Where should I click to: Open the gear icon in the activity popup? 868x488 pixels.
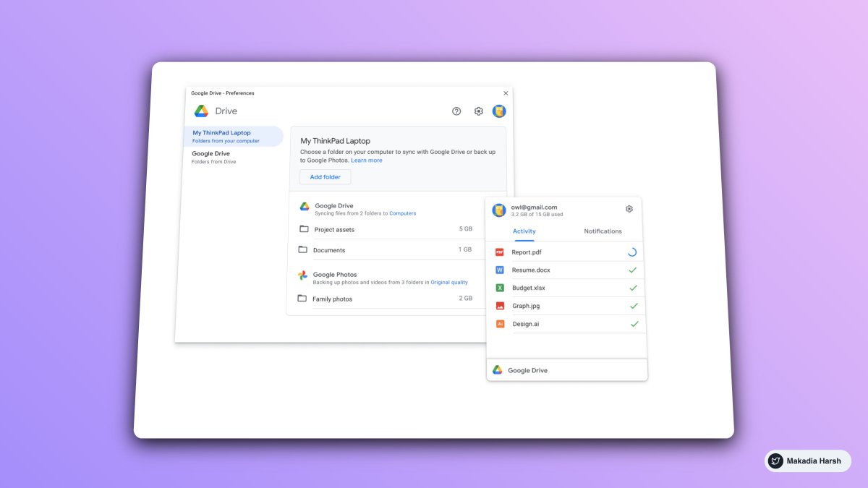(629, 208)
